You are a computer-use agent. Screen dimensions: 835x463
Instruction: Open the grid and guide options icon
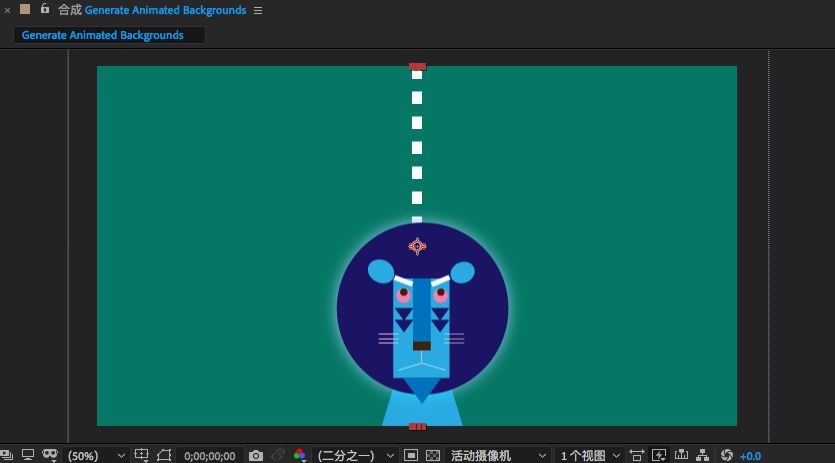(x=143, y=455)
